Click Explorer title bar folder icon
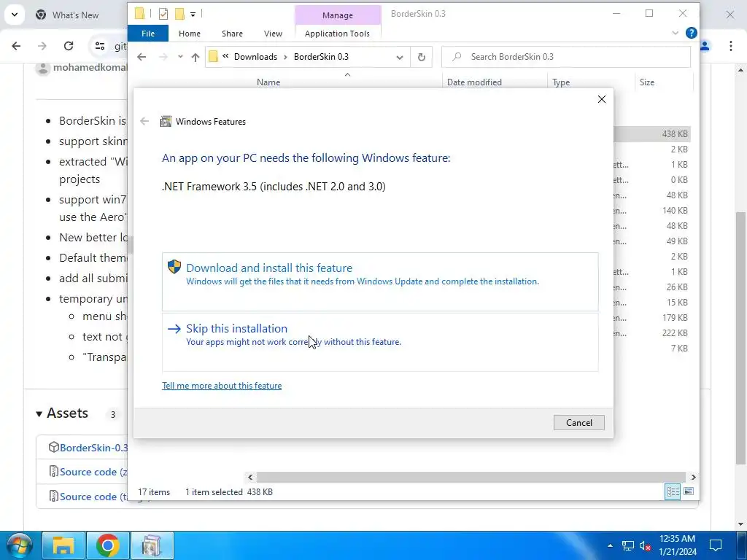The height and width of the screenshot is (560, 747). pos(139,13)
